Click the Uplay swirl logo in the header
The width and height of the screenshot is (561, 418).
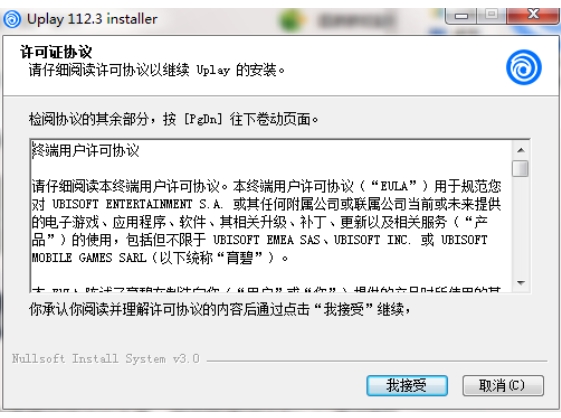tap(523, 67)
